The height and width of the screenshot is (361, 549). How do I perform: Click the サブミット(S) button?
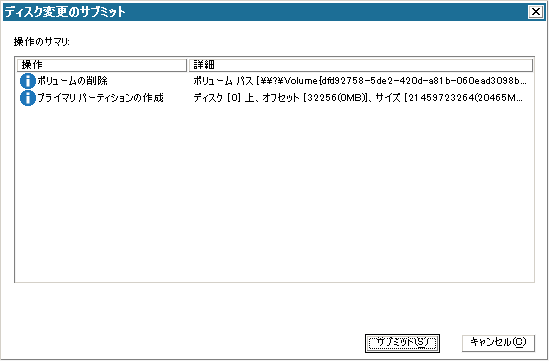point(402,343)
